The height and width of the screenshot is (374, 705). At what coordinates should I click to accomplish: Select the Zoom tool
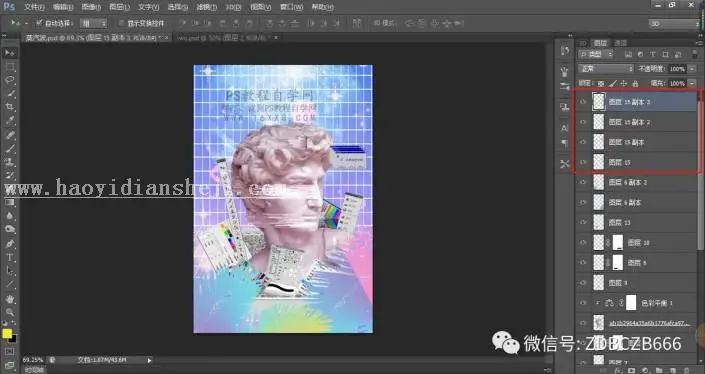9,312
